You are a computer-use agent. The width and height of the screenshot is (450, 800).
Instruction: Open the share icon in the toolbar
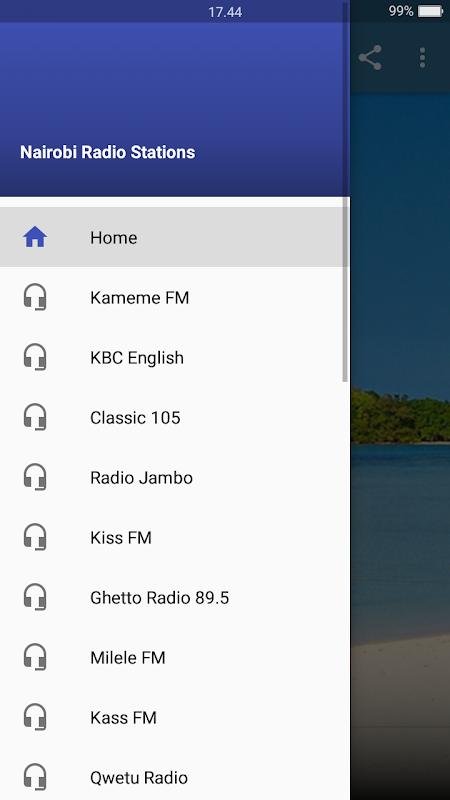[370, 58]
